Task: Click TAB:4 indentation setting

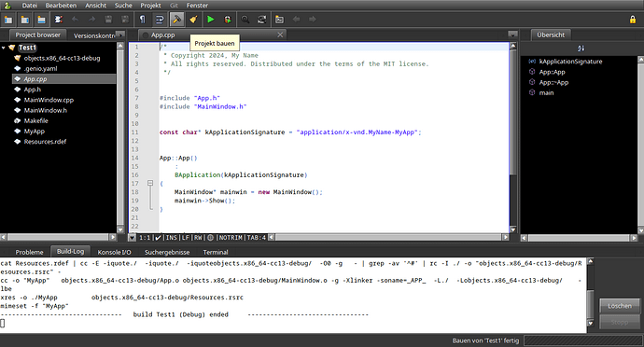Action: pyautogui.click(x=257, y=237)
